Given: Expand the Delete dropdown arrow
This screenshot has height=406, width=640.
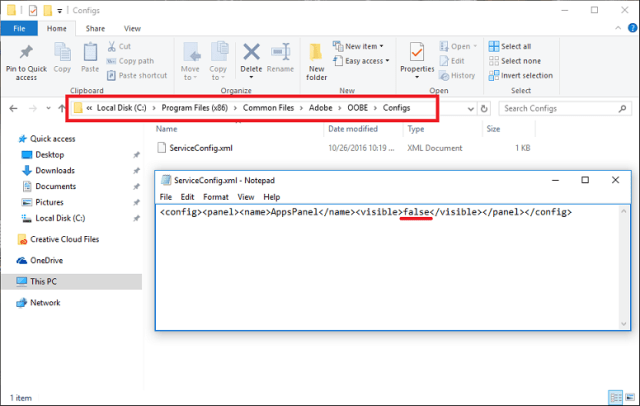Looking at the screenshot, I should pos(251,77).
